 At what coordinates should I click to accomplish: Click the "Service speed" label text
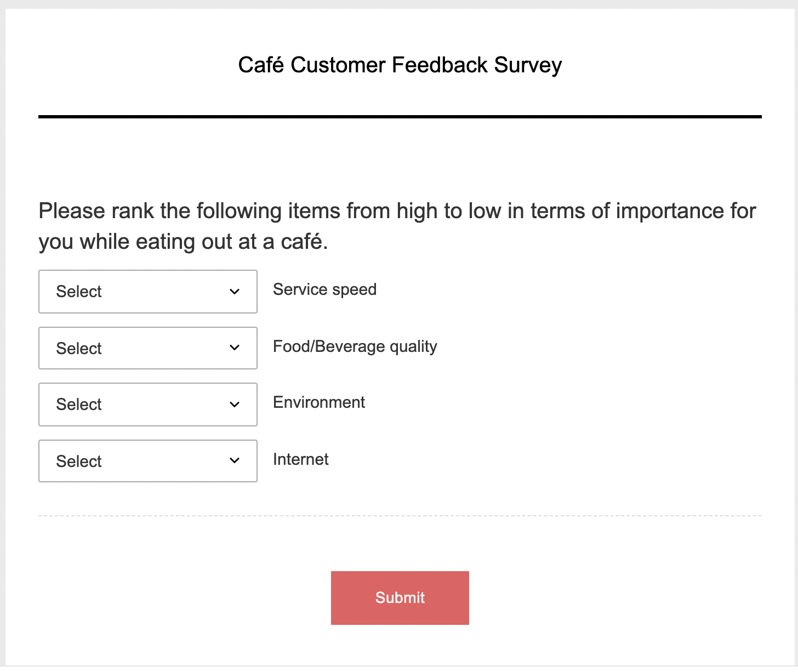click(x=324, y=289)
